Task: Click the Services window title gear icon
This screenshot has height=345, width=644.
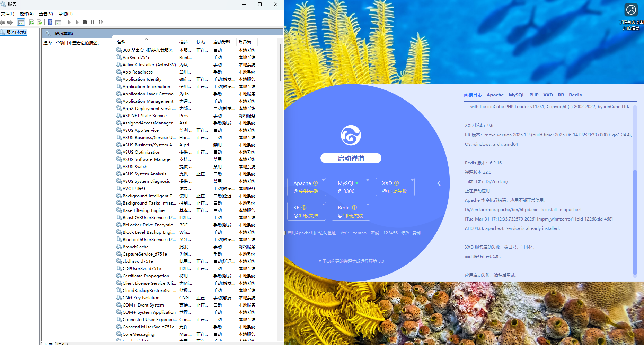Action: (3, 4)
